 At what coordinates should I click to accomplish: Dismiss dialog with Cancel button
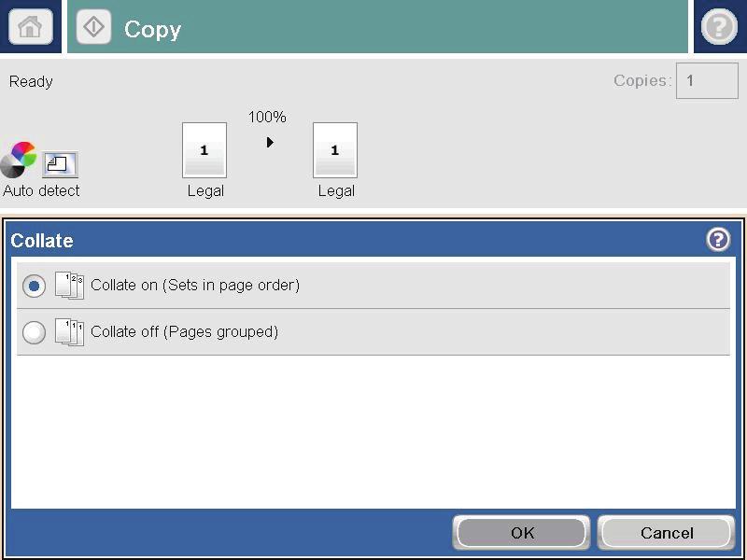click(667, 533)
